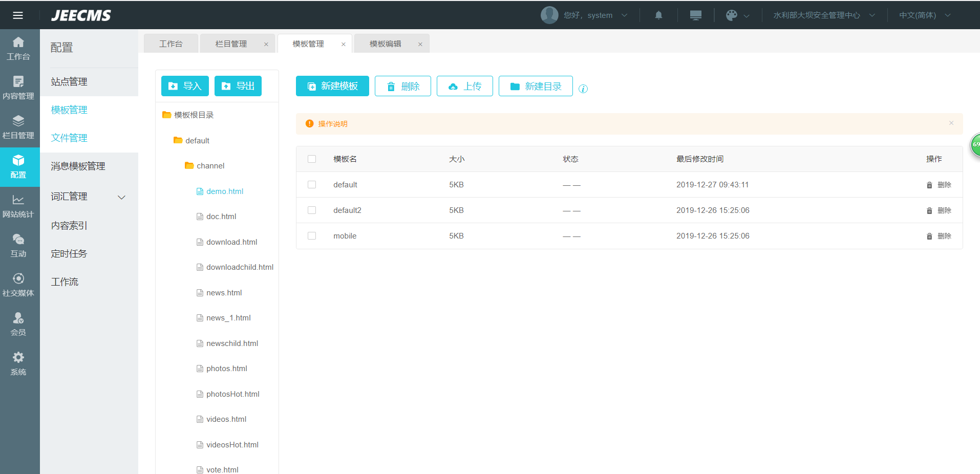The image size is (980, 474).
Task: Switch to the 栏目管理 tab
Action: click(231, 44)
